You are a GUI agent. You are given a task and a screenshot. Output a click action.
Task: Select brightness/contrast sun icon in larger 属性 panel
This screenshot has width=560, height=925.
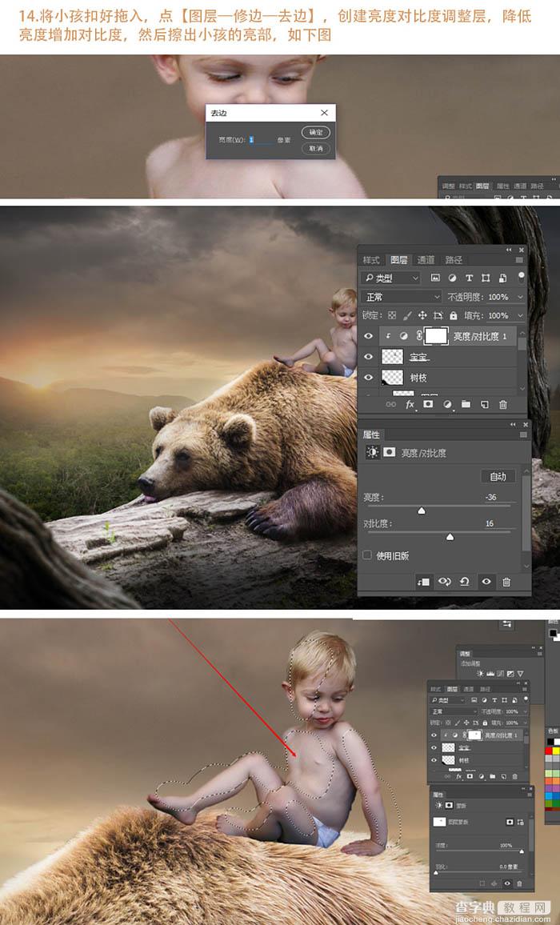372,452
